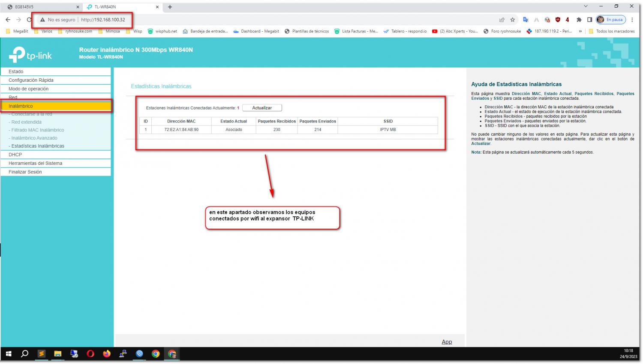Show more bookmarks with the overflow chevron
The width and height of the screenshot is (643, 364).
pos(580,31)
